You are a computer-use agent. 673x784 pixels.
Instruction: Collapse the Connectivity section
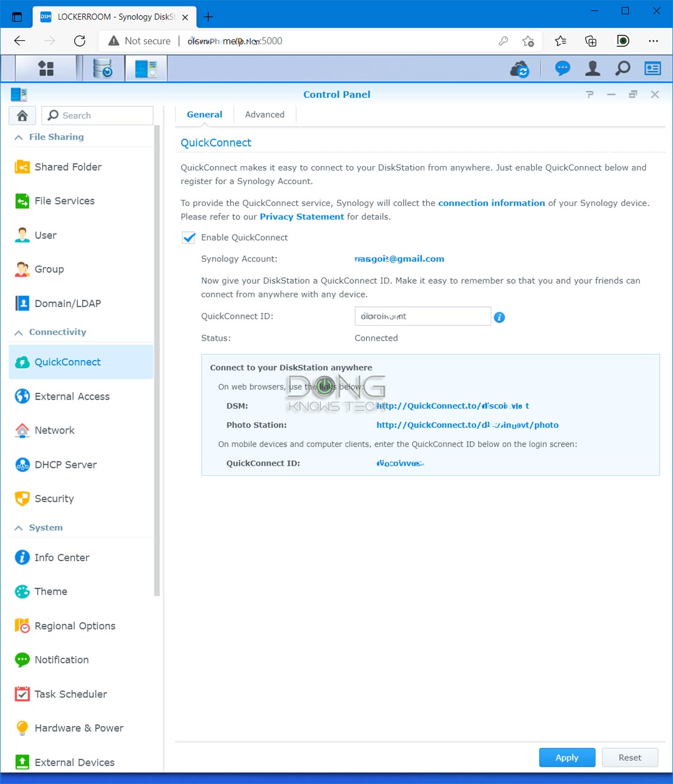(x=19, y=332)
